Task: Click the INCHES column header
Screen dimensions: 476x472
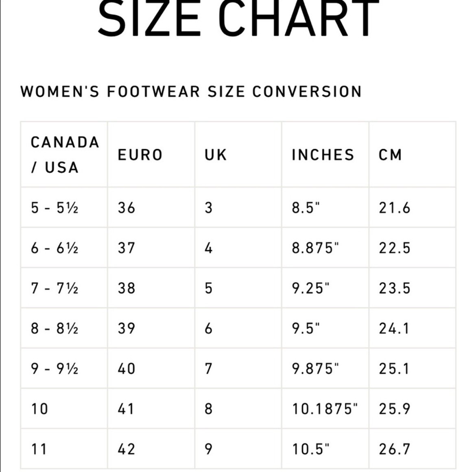Action: pyautogui.click(x=325, y=155)
